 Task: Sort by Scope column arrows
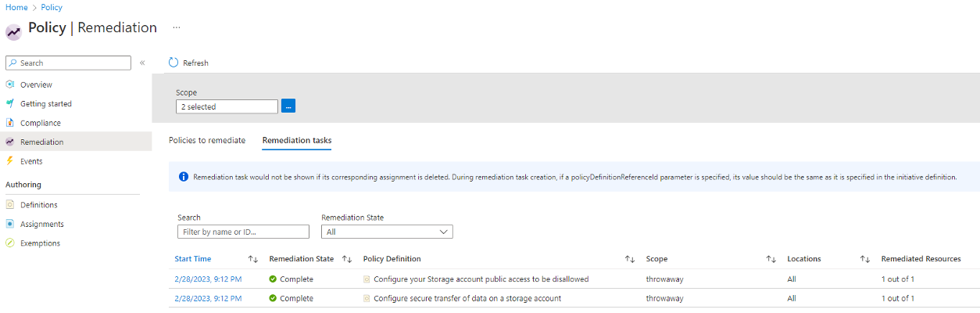point(771,259)
